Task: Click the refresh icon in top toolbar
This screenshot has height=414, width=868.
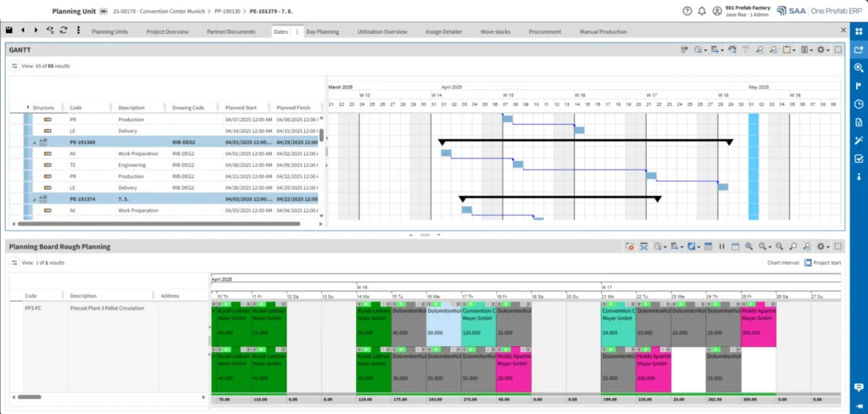Action: pos(64,31)
